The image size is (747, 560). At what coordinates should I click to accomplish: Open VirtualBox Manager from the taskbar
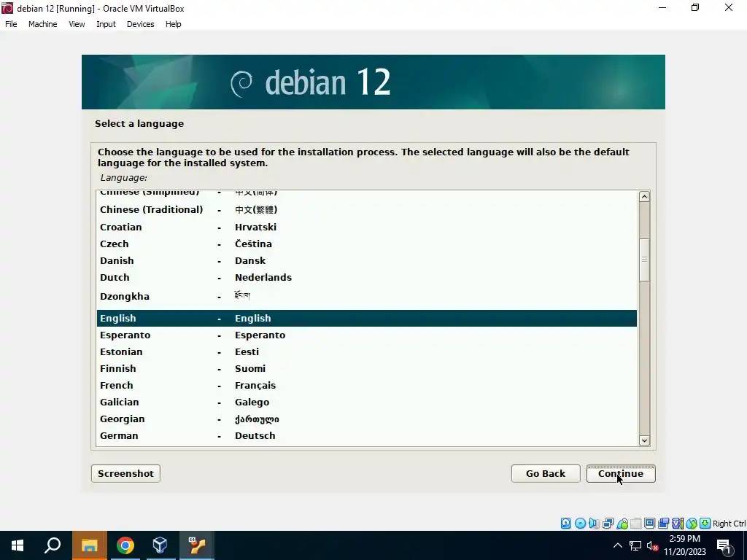[160, 545]
